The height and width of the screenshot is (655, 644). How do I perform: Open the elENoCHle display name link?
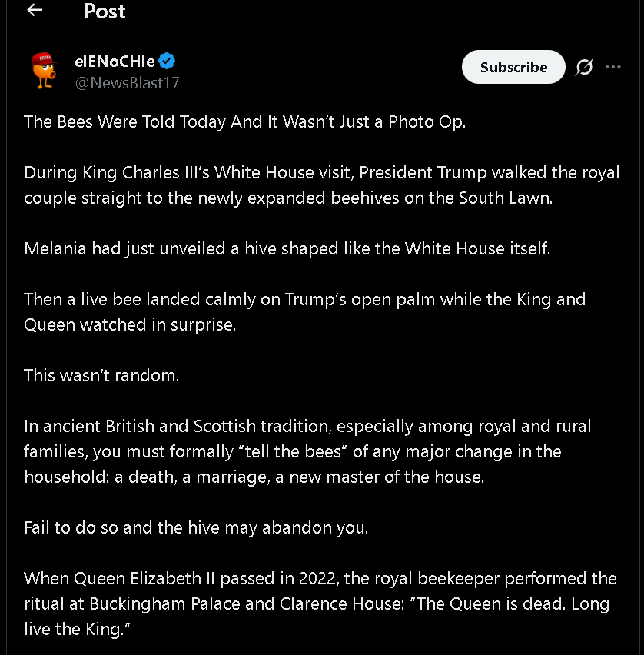[115, 61]
